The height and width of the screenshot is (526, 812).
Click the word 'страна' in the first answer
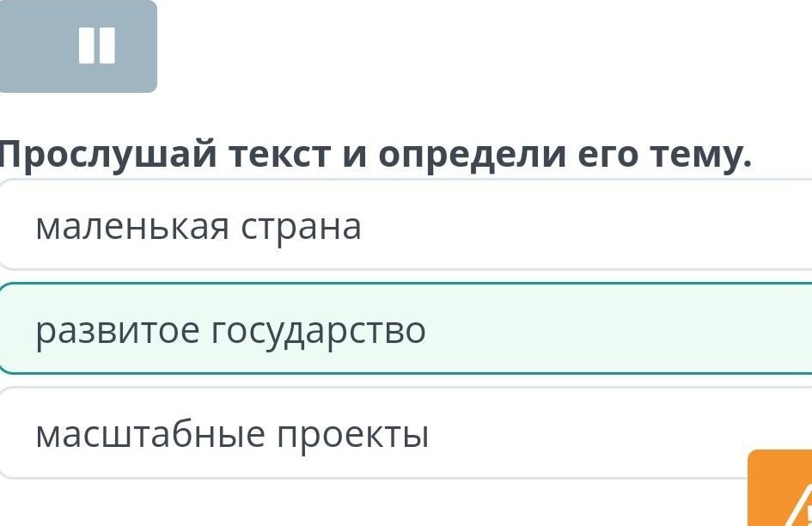(x=301, y=227)
